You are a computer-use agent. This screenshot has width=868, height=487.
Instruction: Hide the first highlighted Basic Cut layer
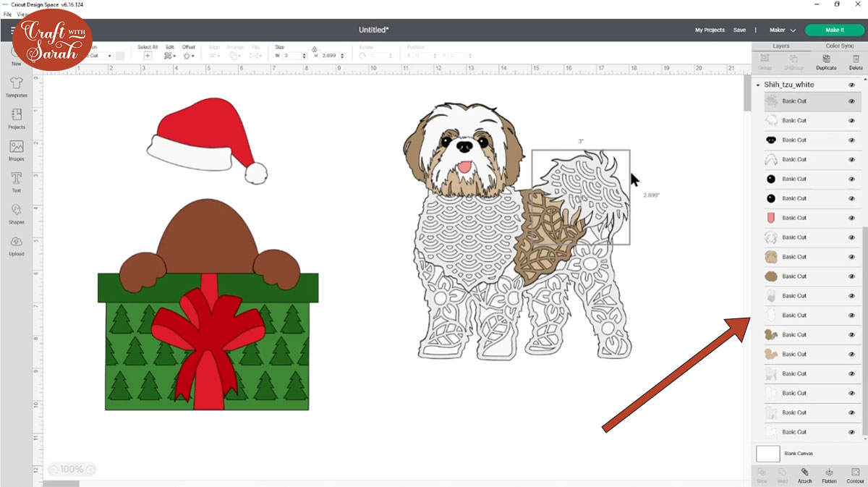851,101
